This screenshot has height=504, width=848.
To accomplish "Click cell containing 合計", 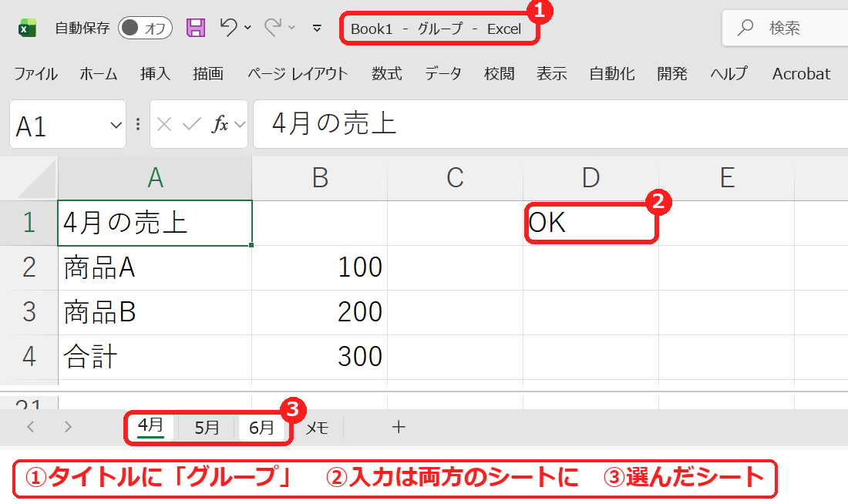I will coord(155,357).
